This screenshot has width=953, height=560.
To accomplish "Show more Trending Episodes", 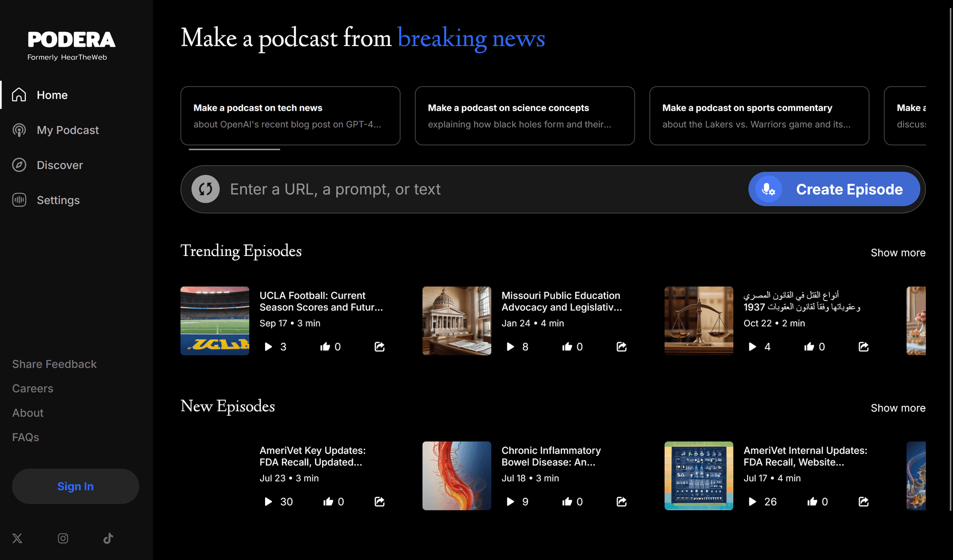I will click(898, 253).
